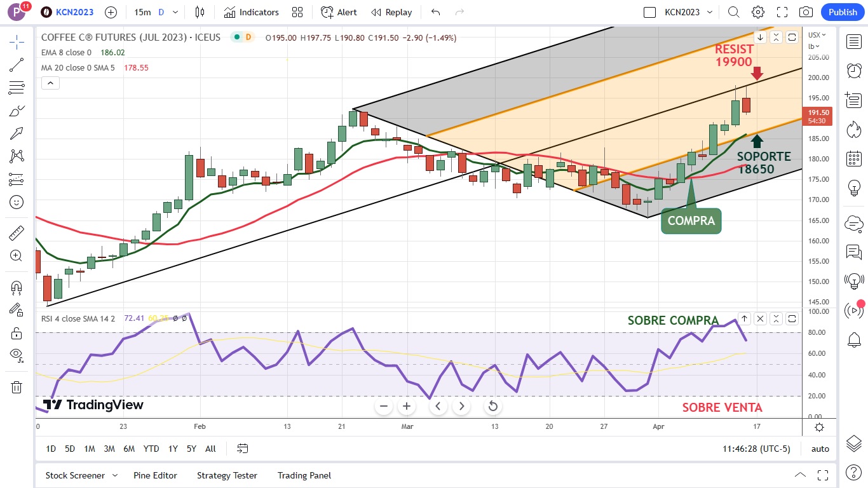
Task: Take a chart snapshot with the camera
Action: click(806, 12)
